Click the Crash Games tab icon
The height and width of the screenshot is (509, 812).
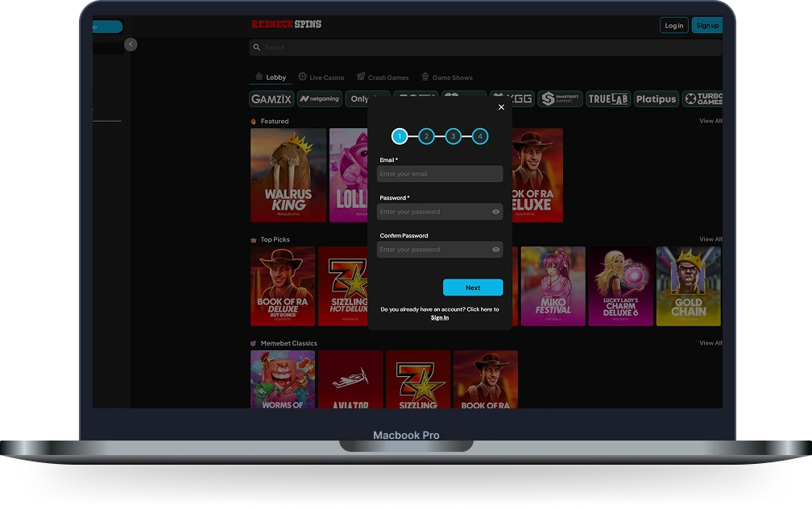click(x=361, y=77)
